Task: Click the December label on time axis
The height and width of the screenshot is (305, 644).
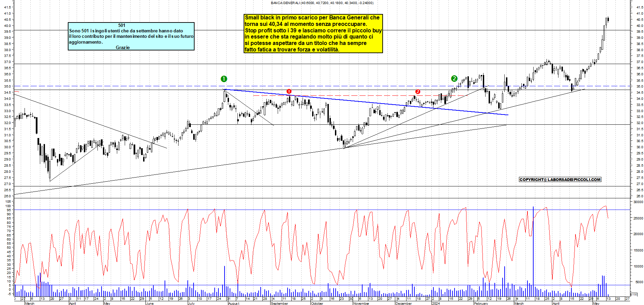Action: pos(404,303)
